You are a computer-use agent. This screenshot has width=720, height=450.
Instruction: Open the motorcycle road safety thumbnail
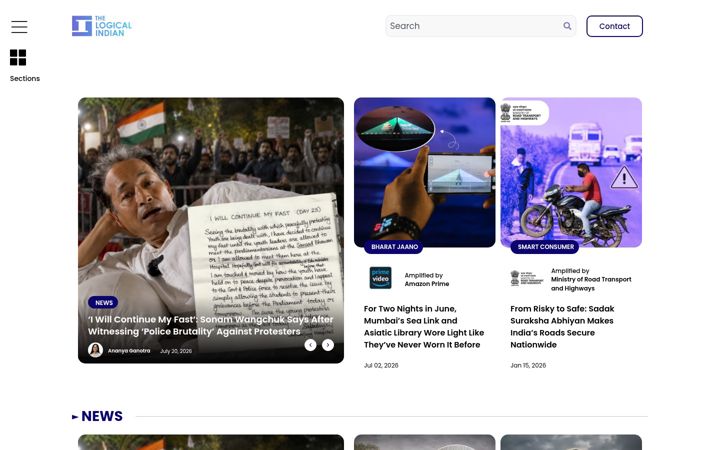(x=571, y=172)
